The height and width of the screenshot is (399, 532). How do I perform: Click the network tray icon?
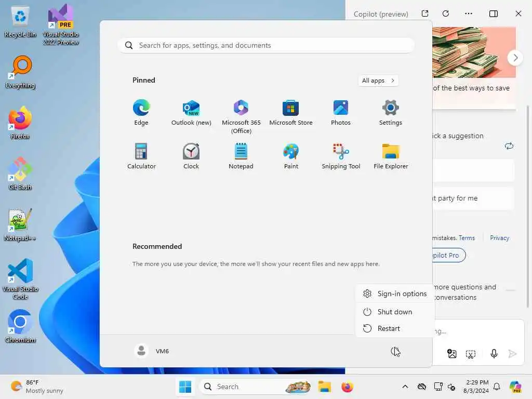(x=438, y=387)
